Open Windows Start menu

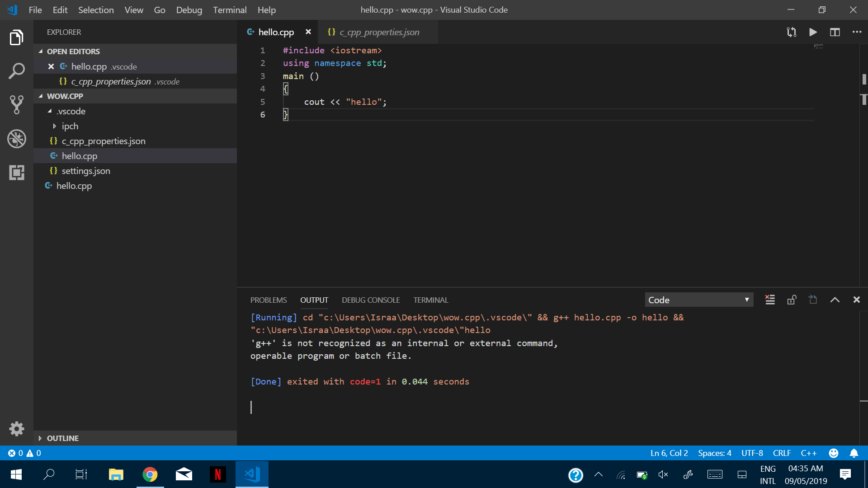[x=16, y=474]
